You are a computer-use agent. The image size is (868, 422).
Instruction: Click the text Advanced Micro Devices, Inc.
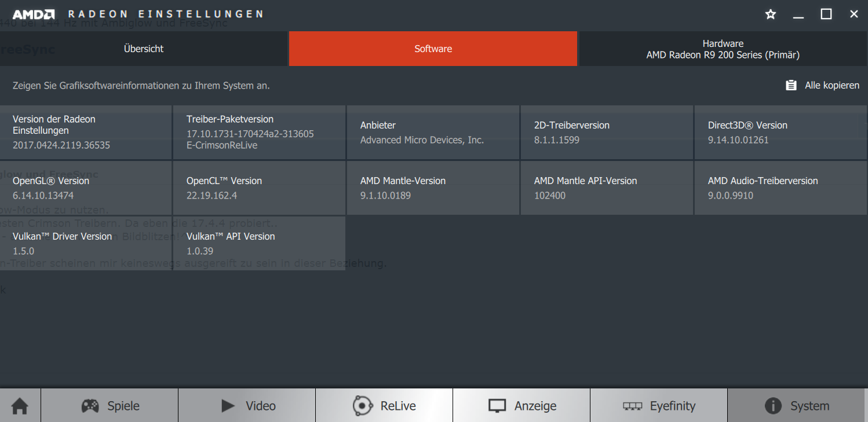coord(422,140)
